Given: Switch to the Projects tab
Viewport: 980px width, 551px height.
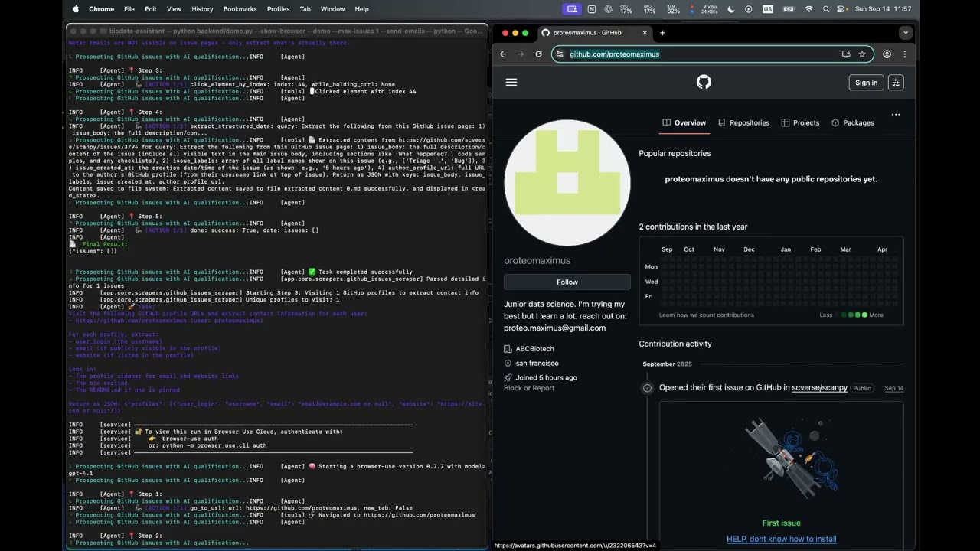Looking at the screenshot, I should [800, 122].
